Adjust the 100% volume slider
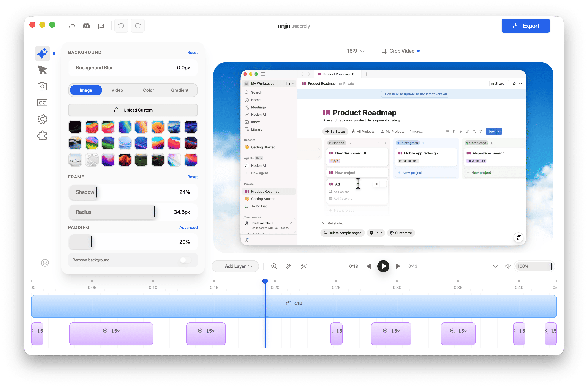Image resolution: width=588 pixels, height=387 pixels. pyautogui.click(x=534, y=266)
